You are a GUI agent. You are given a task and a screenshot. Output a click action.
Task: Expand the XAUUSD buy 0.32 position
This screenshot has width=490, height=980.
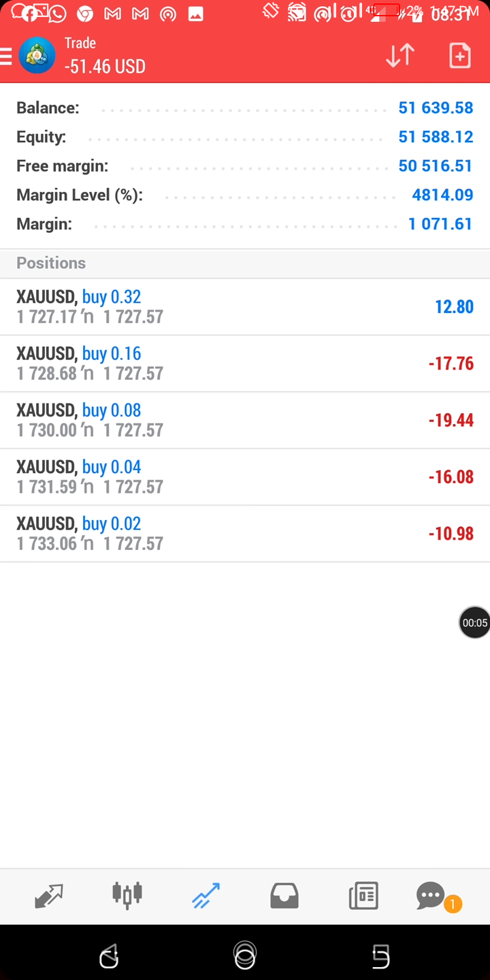[x=245, y=307]
